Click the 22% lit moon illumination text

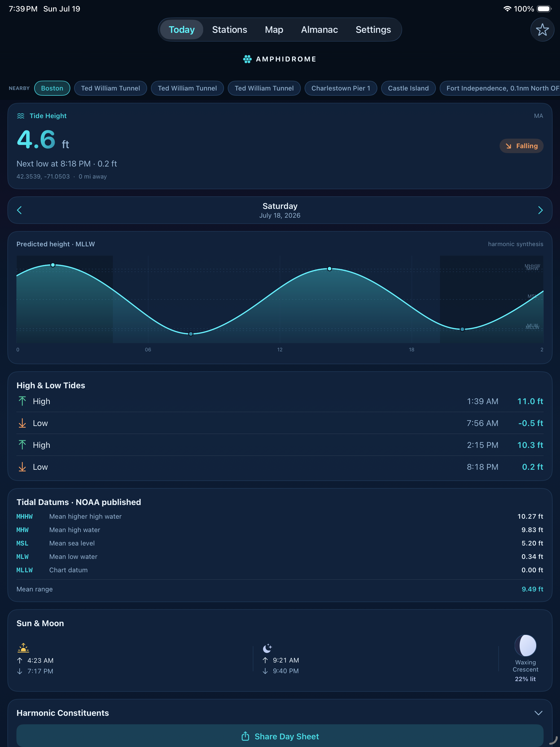(x=525, y=679)
